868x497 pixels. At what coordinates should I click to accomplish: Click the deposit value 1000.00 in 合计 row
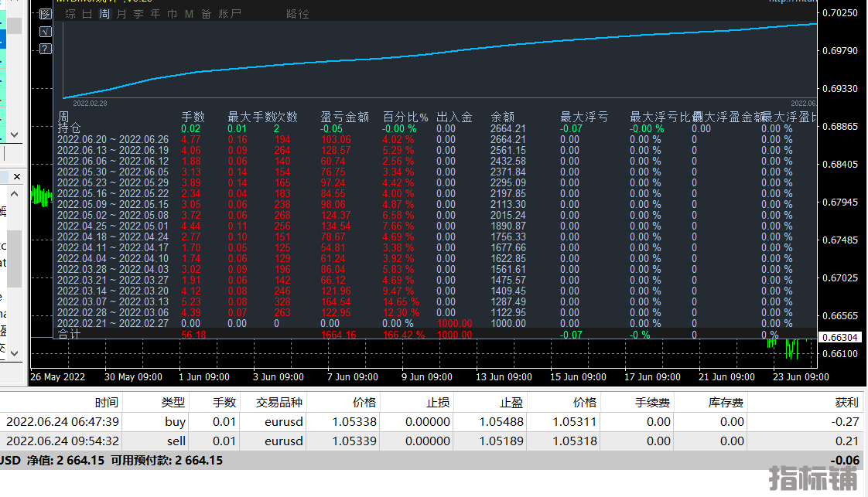[x=454, y=335]
